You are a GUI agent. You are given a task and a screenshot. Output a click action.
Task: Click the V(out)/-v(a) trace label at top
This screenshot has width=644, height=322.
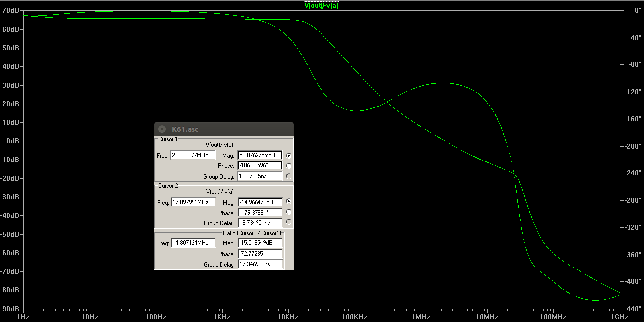[322, 5]
